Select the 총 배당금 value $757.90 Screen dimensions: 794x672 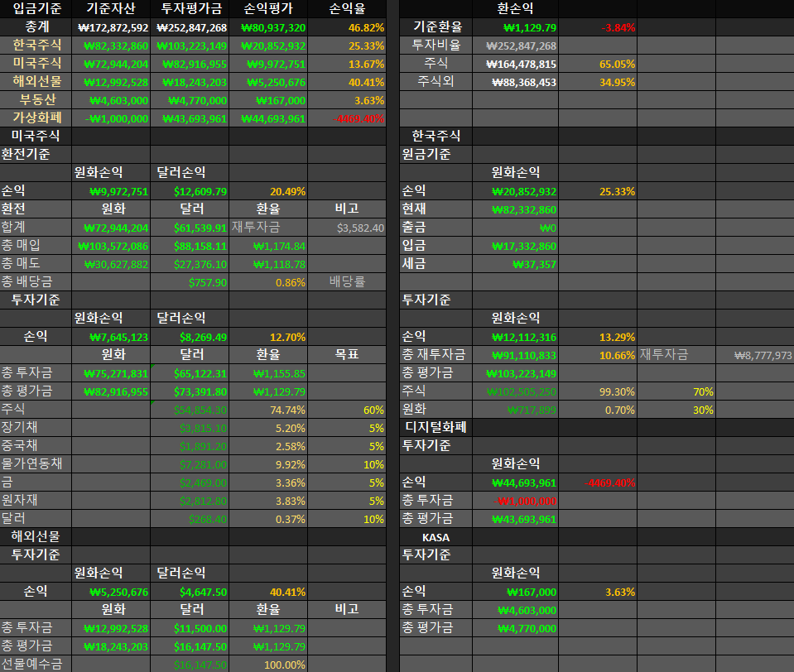pyautogui.click(x=190, y=282)
